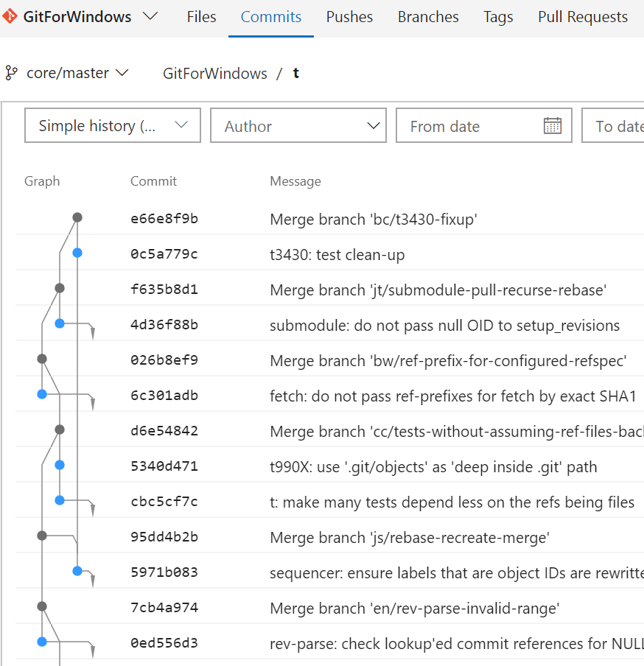
Task: Open the Pull Requests tab
Action: 582,16
